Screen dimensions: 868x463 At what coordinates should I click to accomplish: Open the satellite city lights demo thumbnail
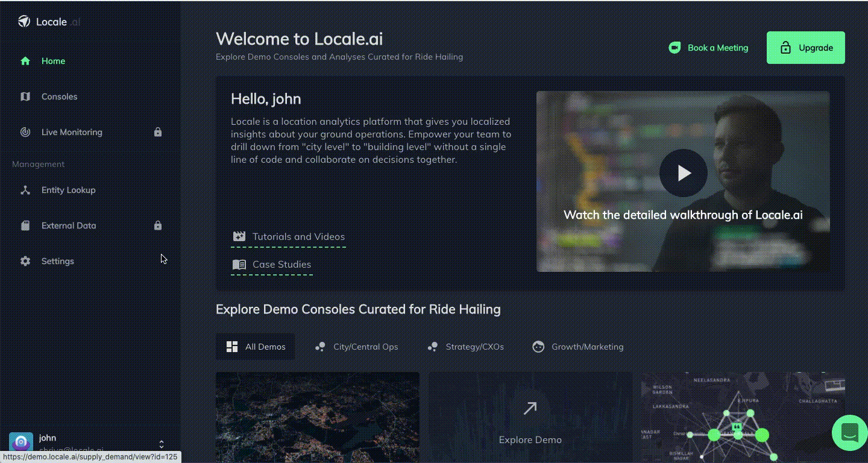point(318,417)
